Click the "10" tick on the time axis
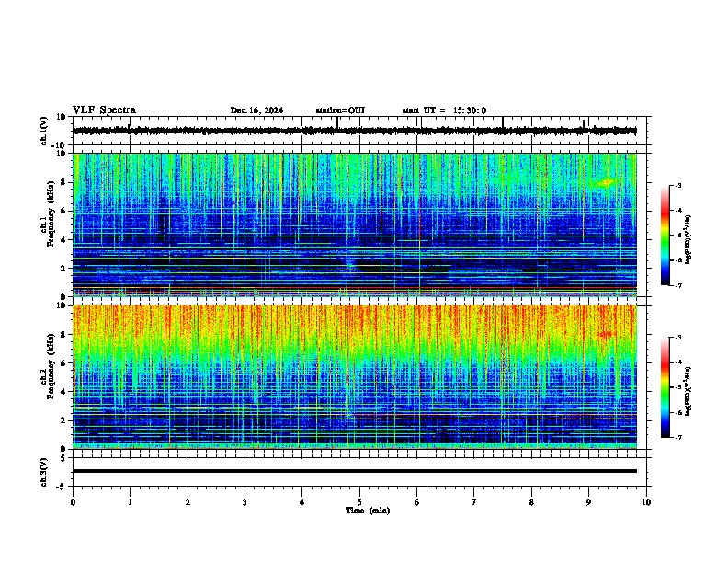The width and height of the screenshot is (728, 563). click(646, 502)
